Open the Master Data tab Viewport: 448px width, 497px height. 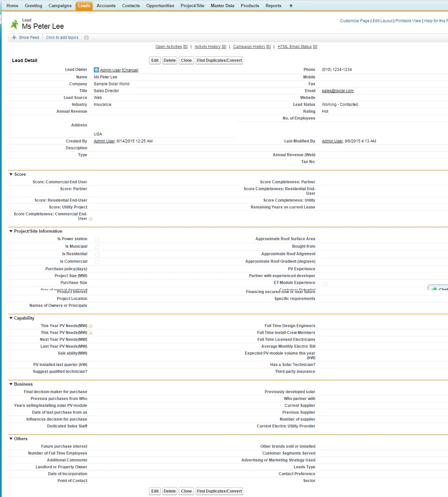coord(223,6)
